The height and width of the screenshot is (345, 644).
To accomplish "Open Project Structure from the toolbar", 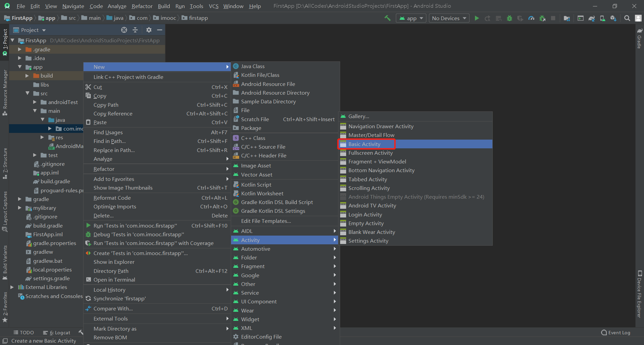I will coord(567,18).
